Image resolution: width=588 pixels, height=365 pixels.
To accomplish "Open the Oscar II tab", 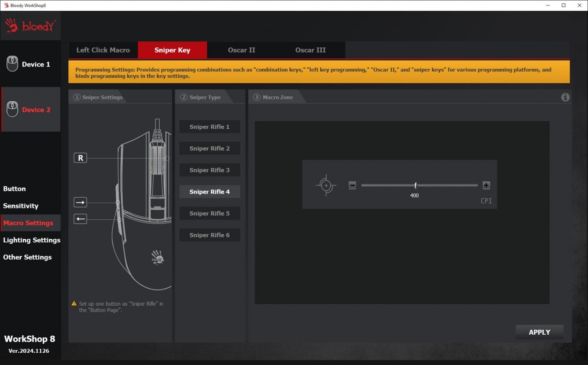I will [242, 50].
